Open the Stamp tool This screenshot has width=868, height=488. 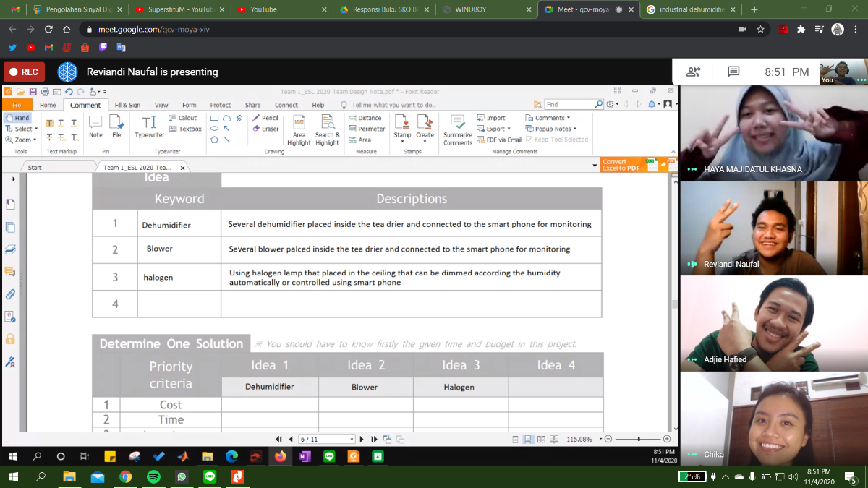(402, 126)
